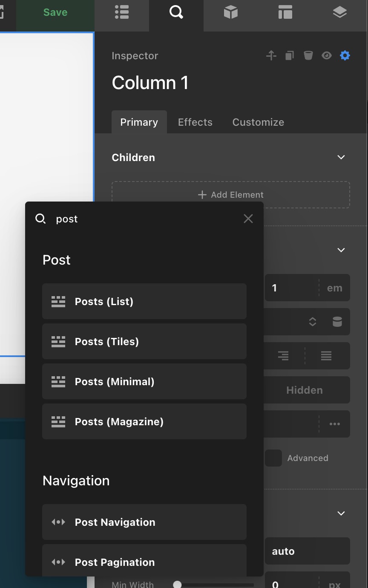Click into the element search field containing post
368x588 pixels.
pos(145,219)
